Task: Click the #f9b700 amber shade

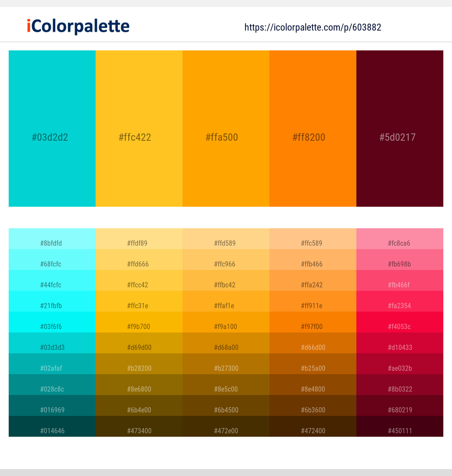Action: [x=139, y=322]
